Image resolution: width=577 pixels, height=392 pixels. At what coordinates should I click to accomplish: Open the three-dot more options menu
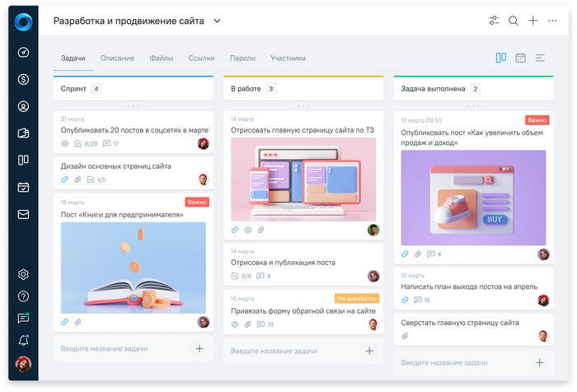(553, 21)
